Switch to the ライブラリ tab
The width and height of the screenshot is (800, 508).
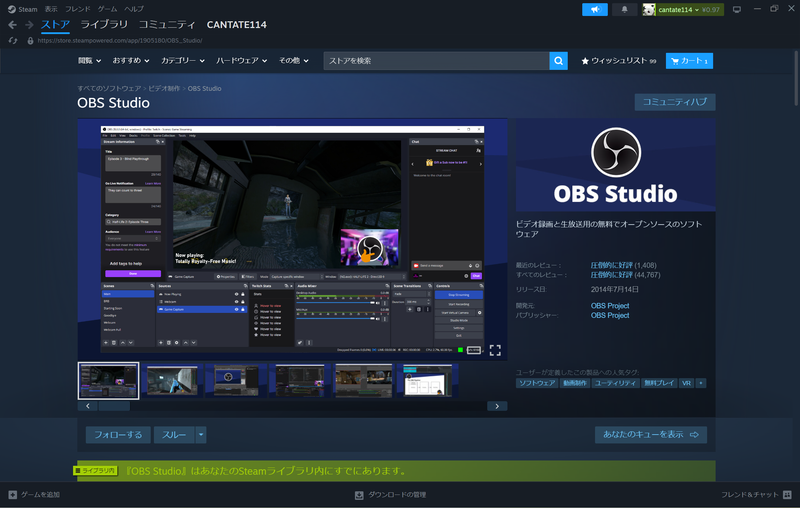tap(104, 24)
